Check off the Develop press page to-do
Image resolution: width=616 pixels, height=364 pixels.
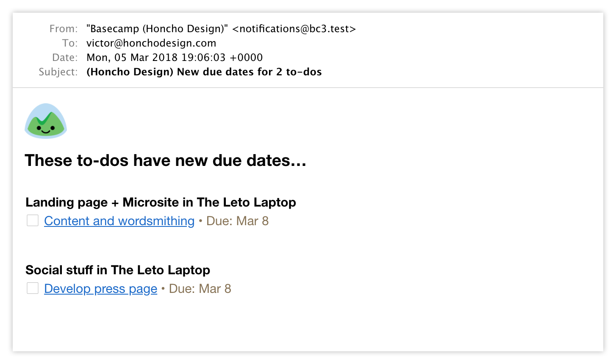tap(33, 288)
